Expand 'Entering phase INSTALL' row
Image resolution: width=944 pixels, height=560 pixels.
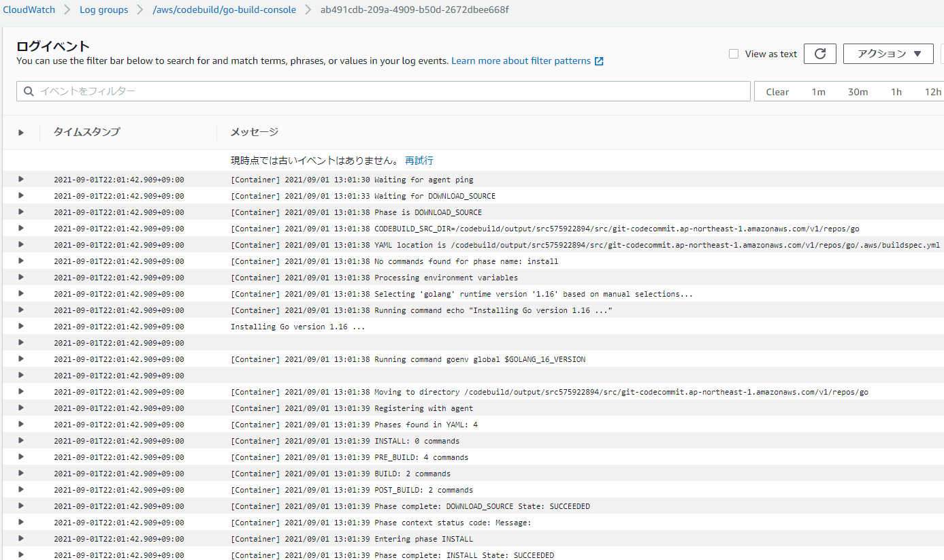coord(21,538)
